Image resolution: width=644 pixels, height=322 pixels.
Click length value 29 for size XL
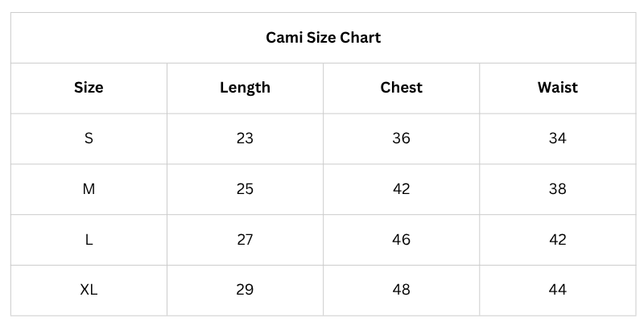[245, 290]
